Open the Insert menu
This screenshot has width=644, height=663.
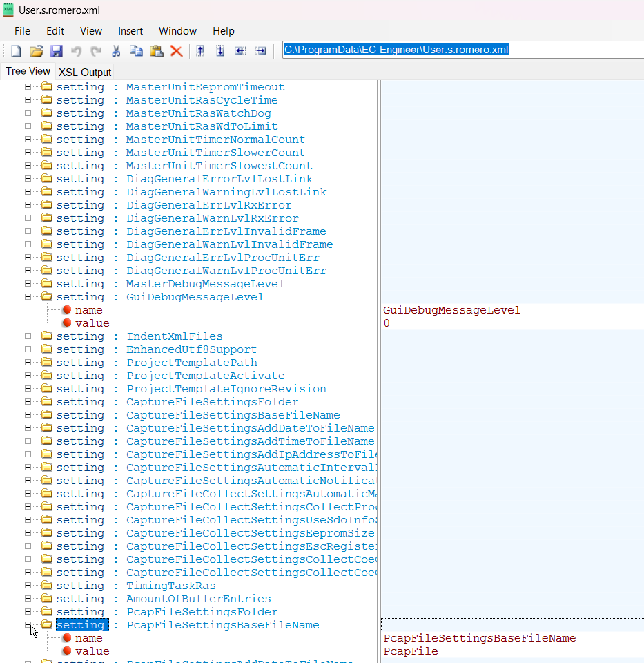coord(130,31)
